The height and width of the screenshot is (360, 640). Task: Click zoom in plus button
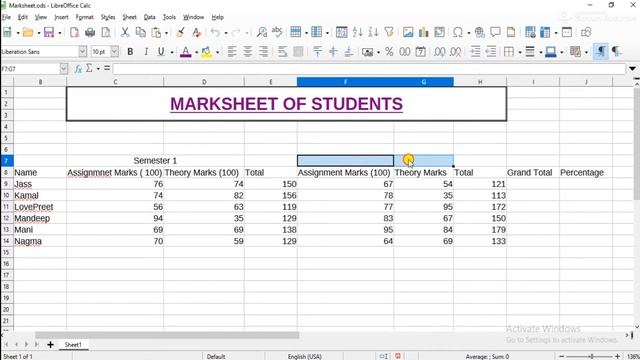(618, 356)
